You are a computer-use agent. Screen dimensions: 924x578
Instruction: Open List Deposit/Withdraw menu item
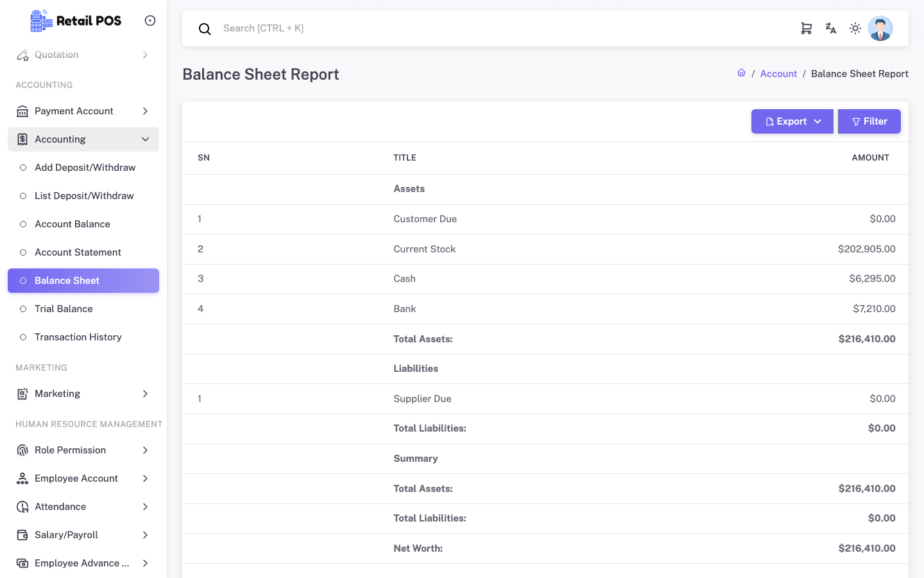tap(83, 196)
